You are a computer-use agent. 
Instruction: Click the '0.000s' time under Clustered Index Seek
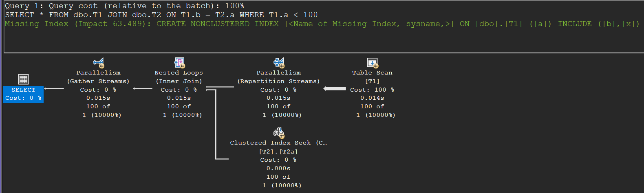[278, 169]
